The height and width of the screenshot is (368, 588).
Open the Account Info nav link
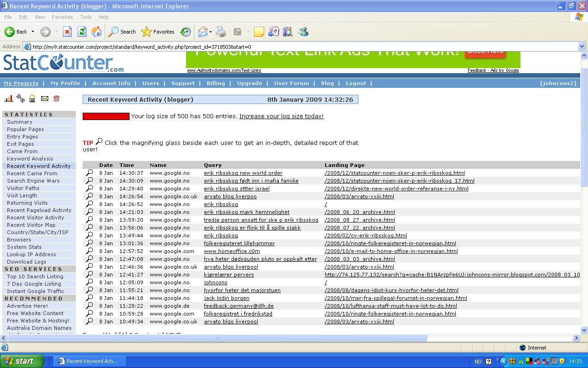pos(111,83)
